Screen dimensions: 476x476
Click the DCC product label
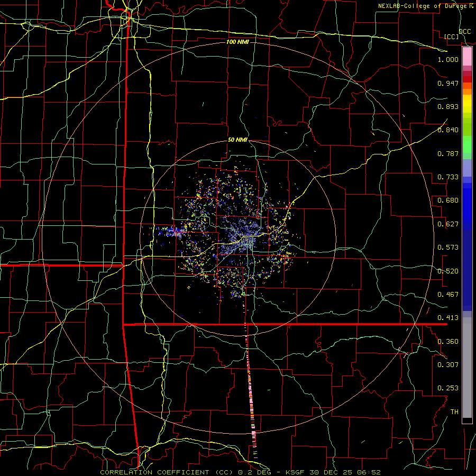(x=464, y=32)
